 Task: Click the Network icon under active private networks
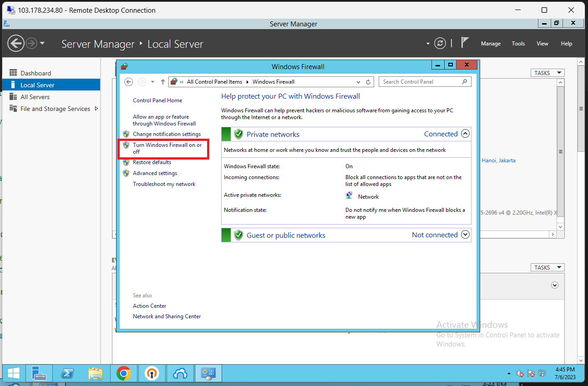349,196
